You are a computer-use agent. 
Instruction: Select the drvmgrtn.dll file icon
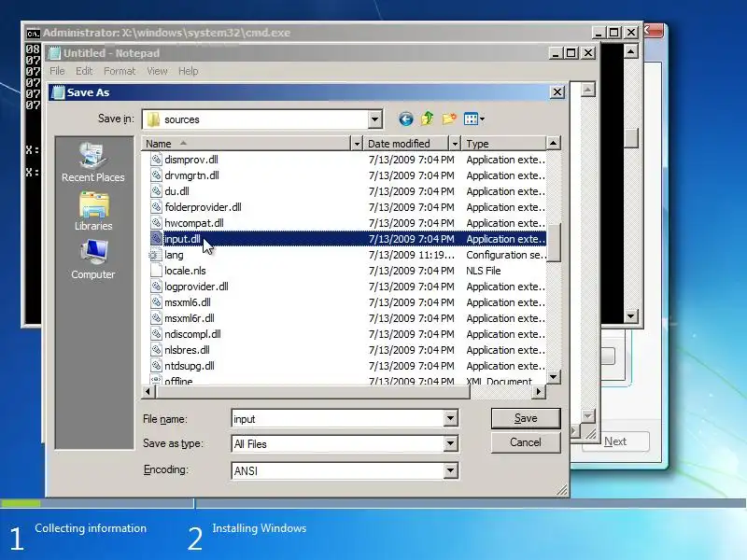[x=156, y=175]
